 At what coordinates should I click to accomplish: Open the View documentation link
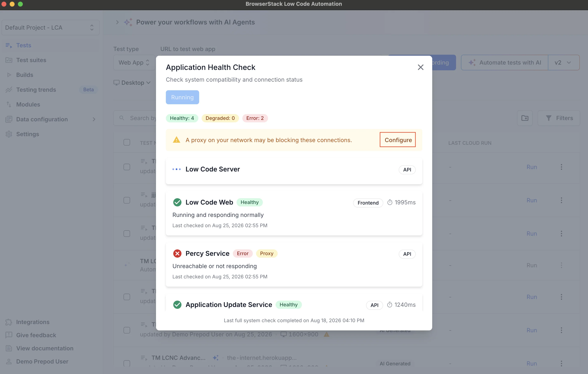click(x=45, y=348)
